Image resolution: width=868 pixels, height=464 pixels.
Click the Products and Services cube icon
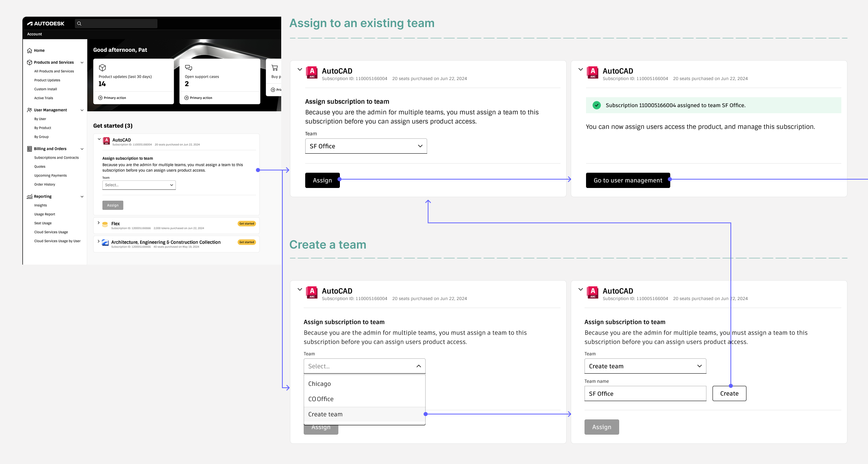[x=29, y=63]
